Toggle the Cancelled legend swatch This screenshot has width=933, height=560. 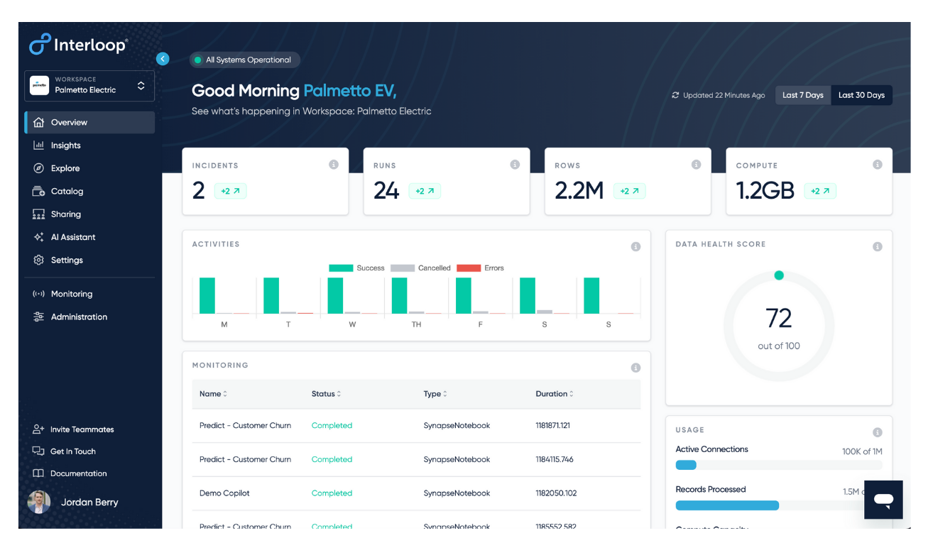(403, 268)
